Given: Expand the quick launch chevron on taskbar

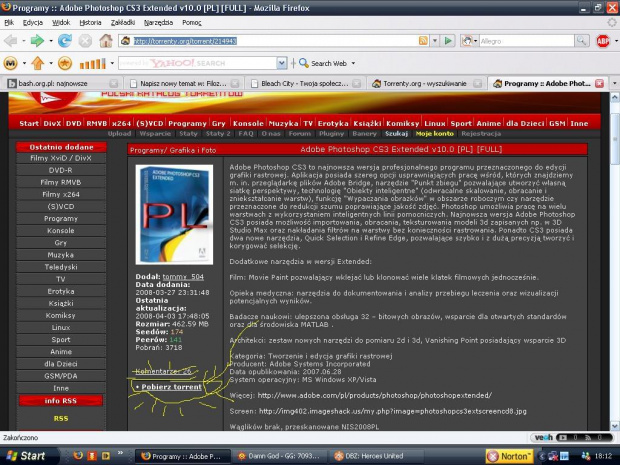Looking at the screenshot, I should tap(120, 453).
